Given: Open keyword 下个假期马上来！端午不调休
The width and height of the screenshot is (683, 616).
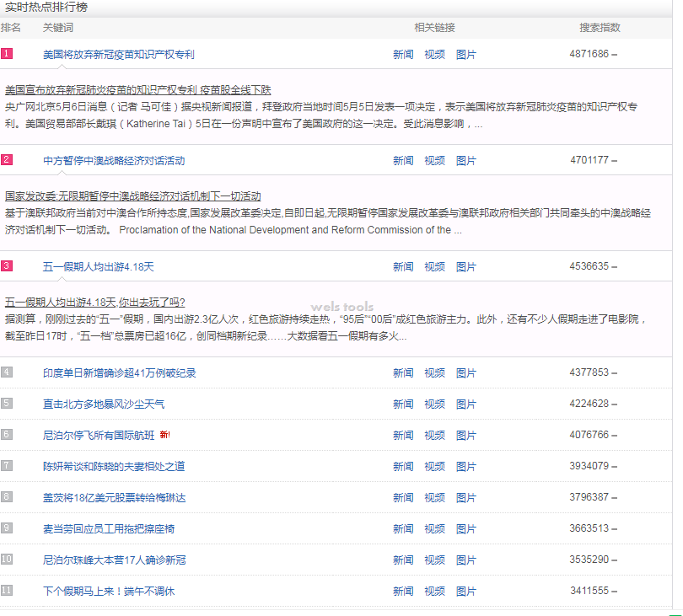Looking at the screenshot, I should point(109,591).
